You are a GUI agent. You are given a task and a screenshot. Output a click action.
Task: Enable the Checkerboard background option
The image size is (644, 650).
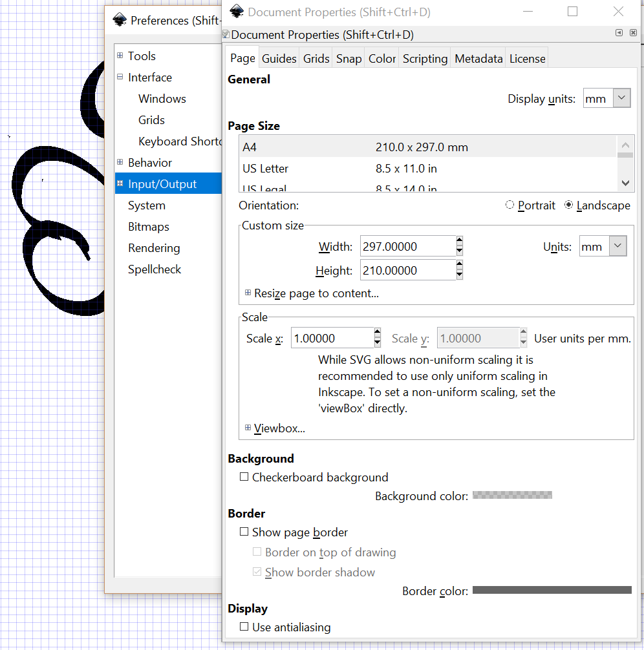click(244, 477)
